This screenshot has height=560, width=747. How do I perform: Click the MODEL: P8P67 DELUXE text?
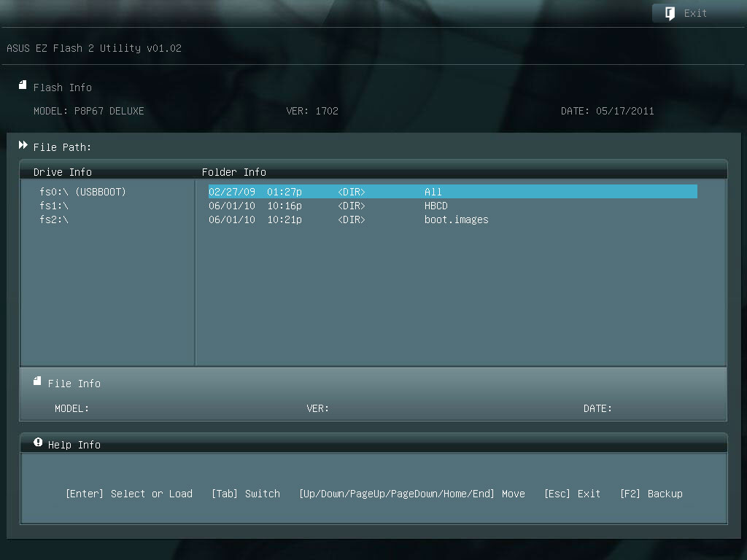[x=88, y=111]
